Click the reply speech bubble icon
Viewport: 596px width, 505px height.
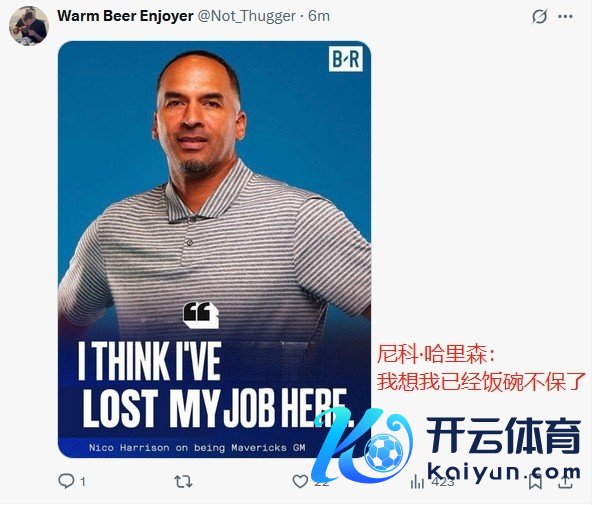tap(66, 481)
